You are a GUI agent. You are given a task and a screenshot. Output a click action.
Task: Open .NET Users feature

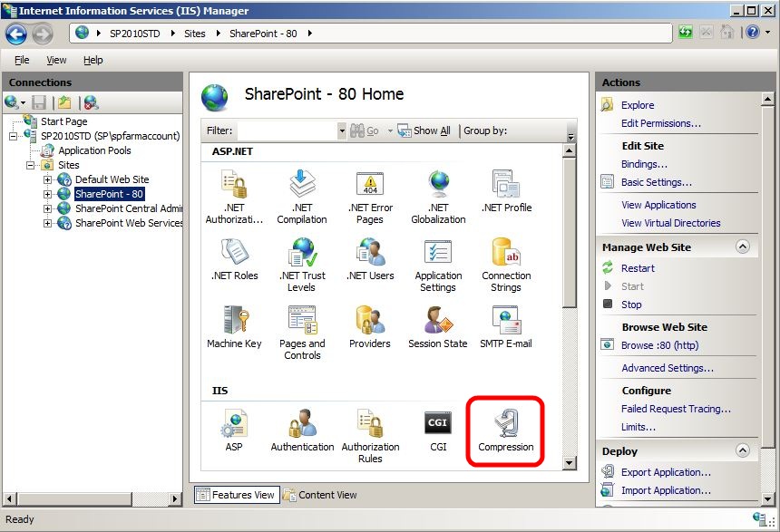[x=370, y=259]
